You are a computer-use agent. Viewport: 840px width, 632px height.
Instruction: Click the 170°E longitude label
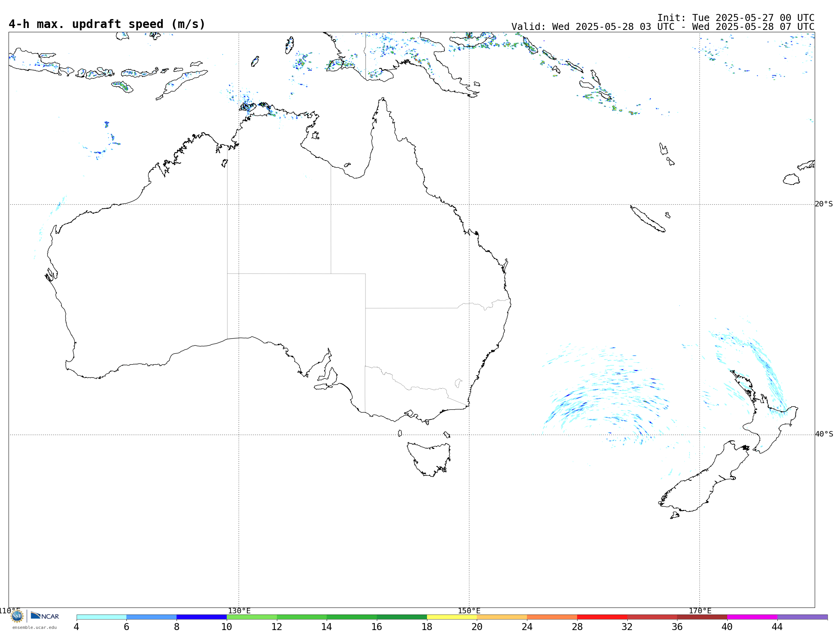700,611
